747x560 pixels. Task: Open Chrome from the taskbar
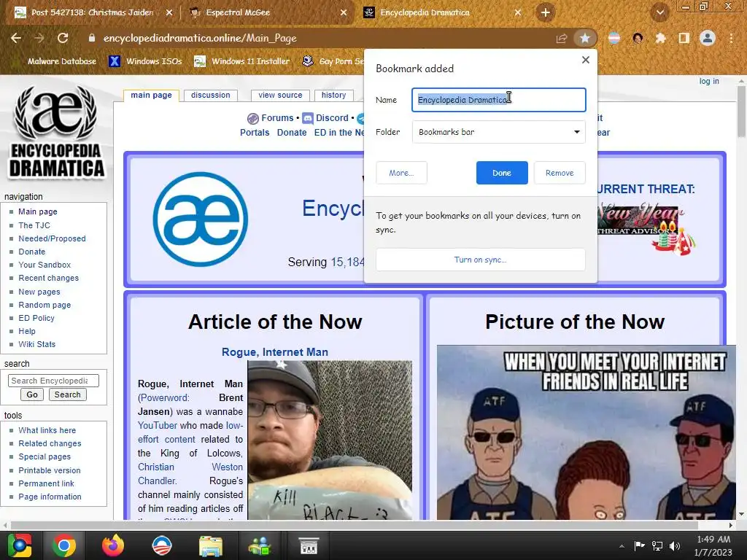tap(64, 545)
